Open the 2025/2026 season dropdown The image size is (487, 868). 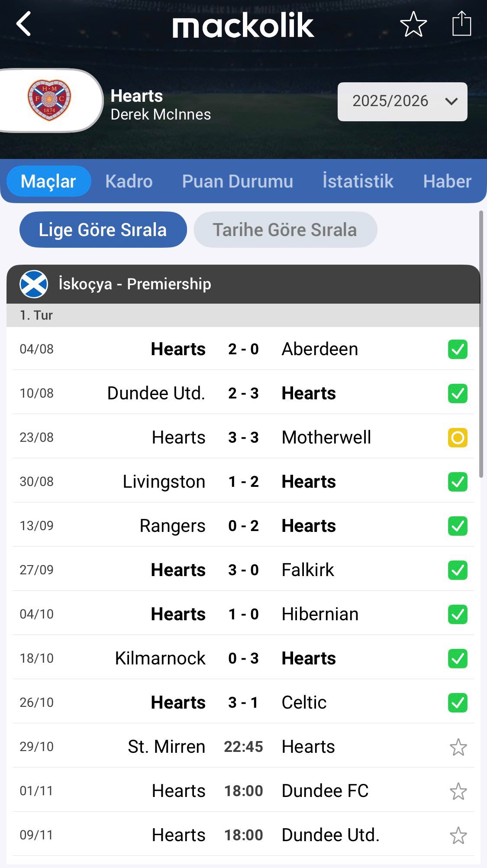pyautogui.click(x=402, y=101)
